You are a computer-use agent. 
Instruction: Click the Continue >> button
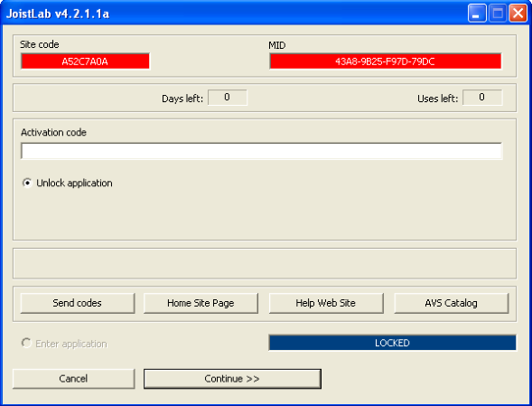point(232,379)
